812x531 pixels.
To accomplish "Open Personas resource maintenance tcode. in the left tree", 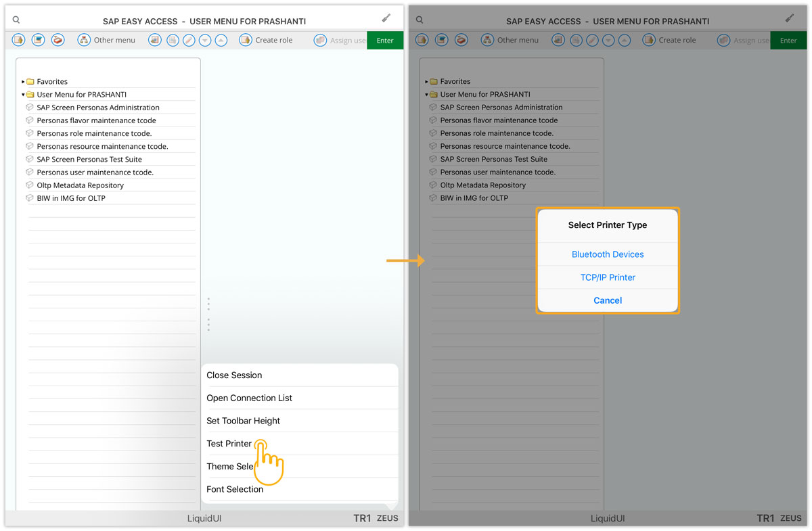I will (x=102, y=146).
